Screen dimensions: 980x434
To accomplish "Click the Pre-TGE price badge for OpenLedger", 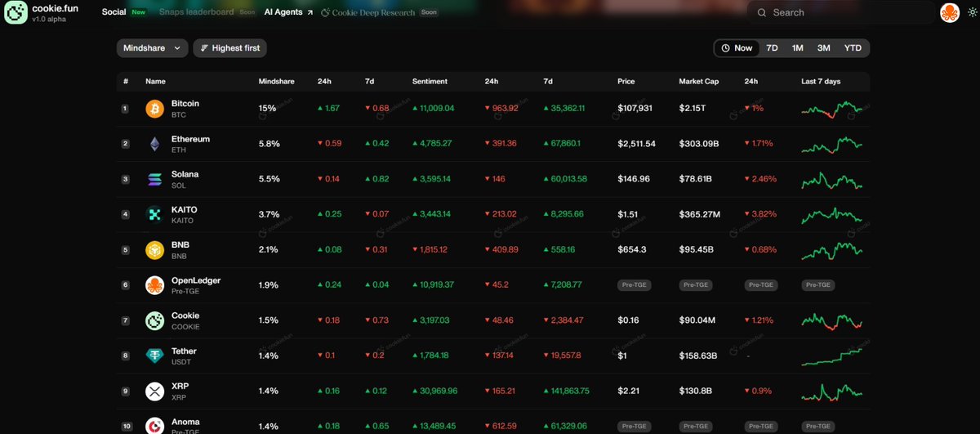I will (x=633, y=286).
